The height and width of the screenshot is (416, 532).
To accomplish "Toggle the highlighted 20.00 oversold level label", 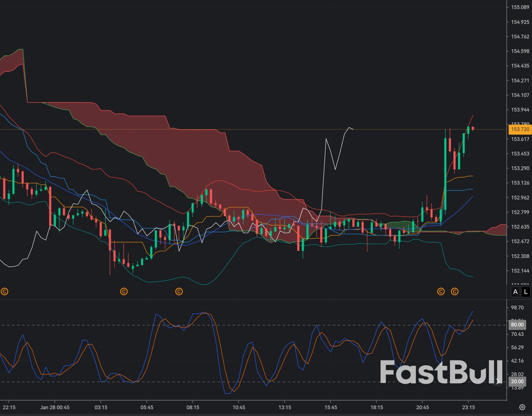I will 517,381.
